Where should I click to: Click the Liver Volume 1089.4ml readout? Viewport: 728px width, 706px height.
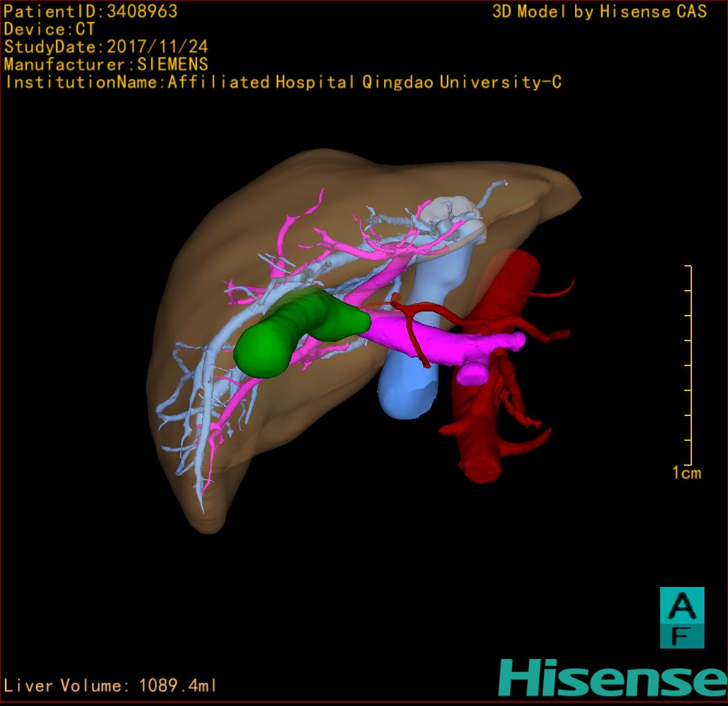[x=111, y=686]
